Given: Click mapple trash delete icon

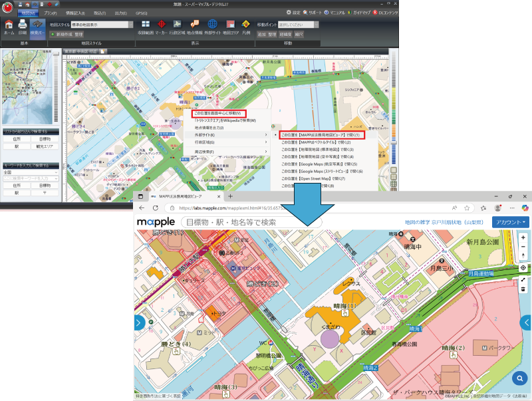Looking at the screenshot, I should 523,289.
